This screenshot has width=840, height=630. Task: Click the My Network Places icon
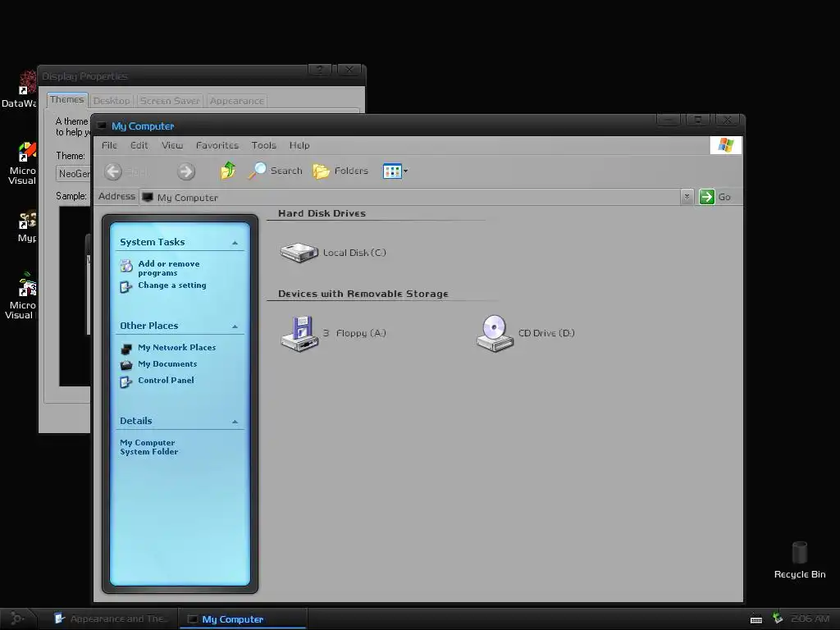(126, 349)
